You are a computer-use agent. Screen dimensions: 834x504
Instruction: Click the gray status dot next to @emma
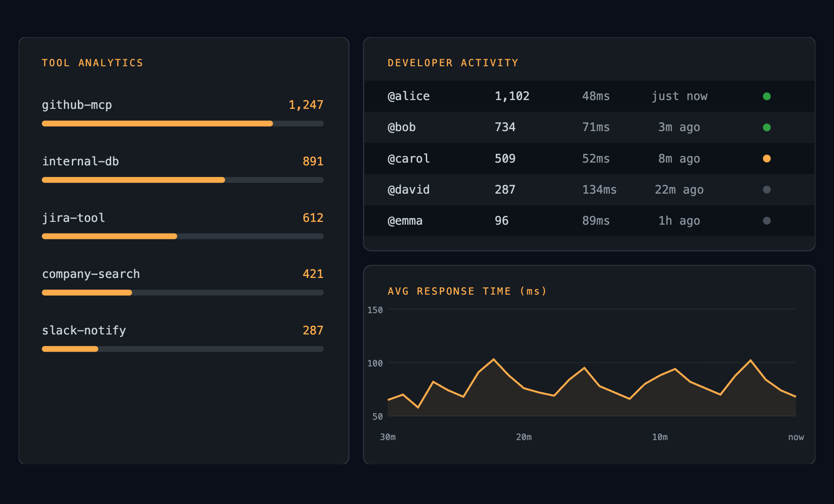[767, 220]
